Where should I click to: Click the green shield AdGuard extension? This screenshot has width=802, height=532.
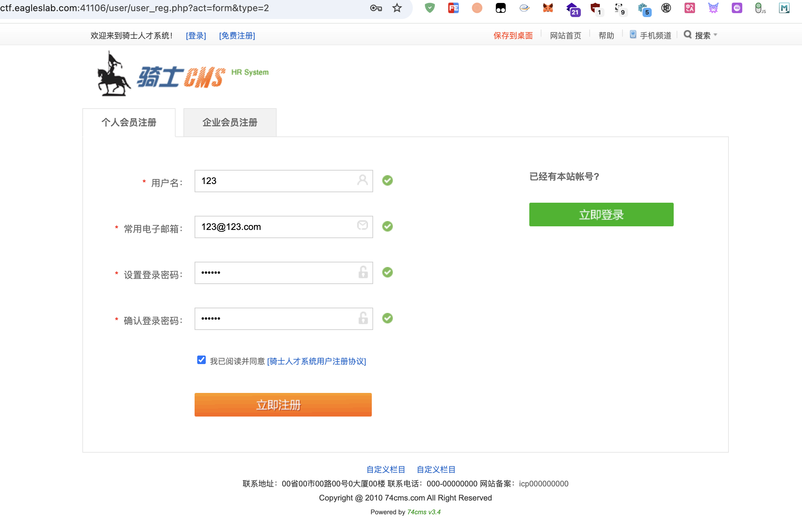(430, 8)
